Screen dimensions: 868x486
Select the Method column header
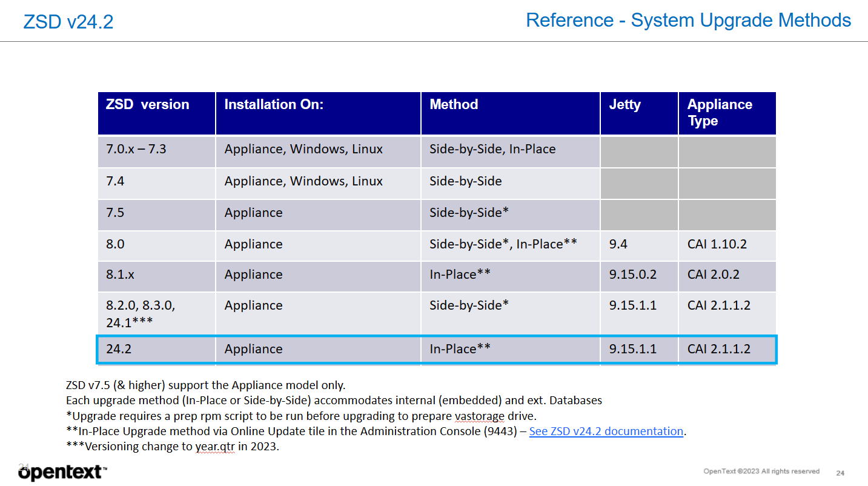454,104
